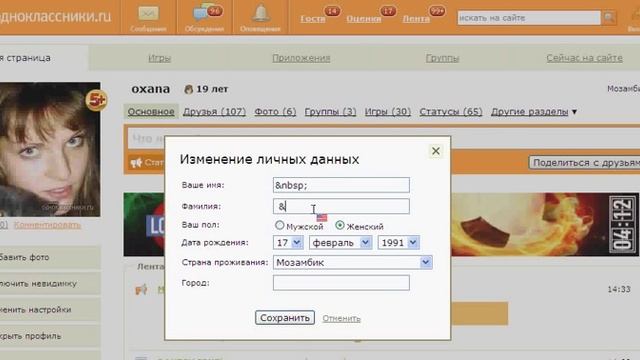Image resolution: width=640 pixels, height=360 pixels.
Task: Click the Лента link in header
Action: (x=416, y=19)
